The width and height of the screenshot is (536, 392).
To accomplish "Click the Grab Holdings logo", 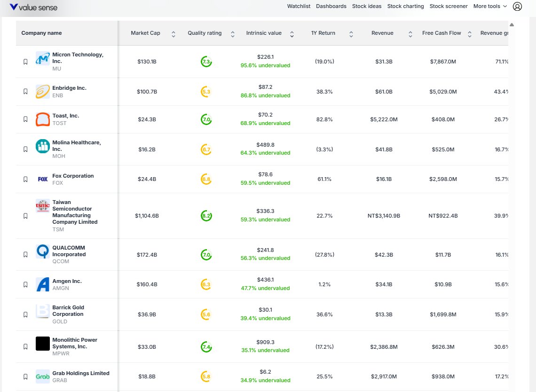I will (x=43, y=376).
